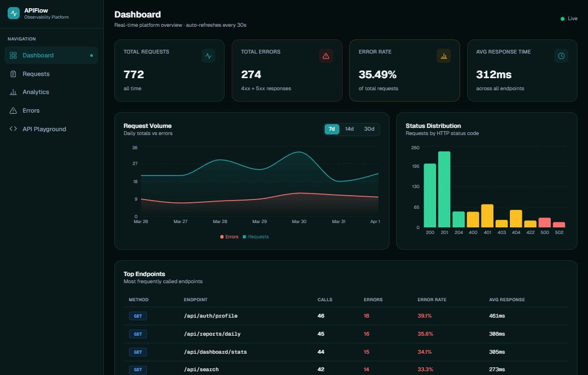Click the Status Distribution chart title
Screen dimensions: 588x375
[x=433, y=126]
